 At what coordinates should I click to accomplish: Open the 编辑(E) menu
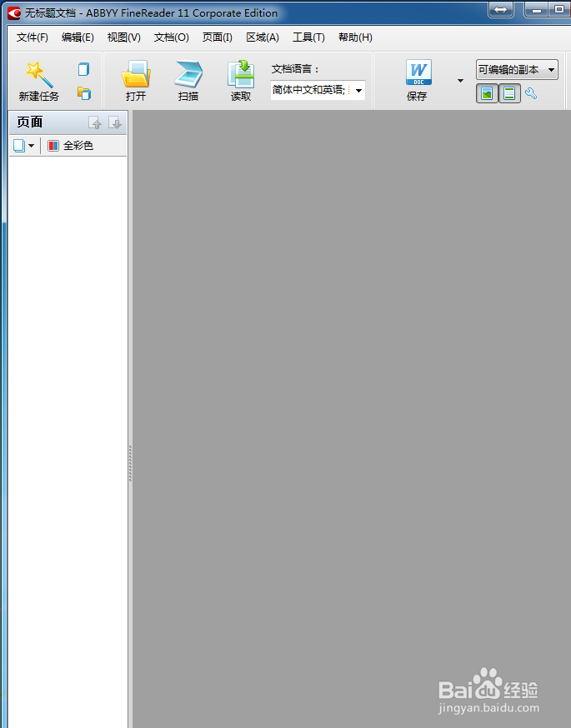coord(78,37)
